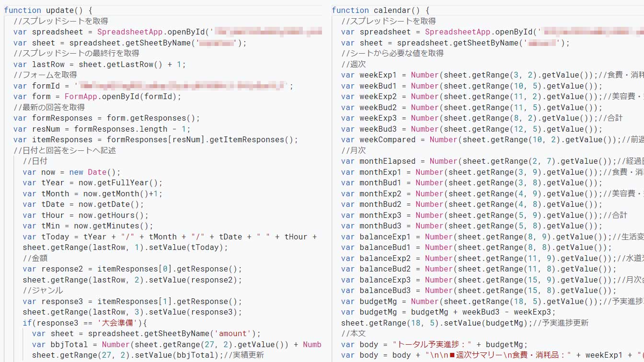Click the 'var monthExp1' declaration line

click(x=493, y=172)
